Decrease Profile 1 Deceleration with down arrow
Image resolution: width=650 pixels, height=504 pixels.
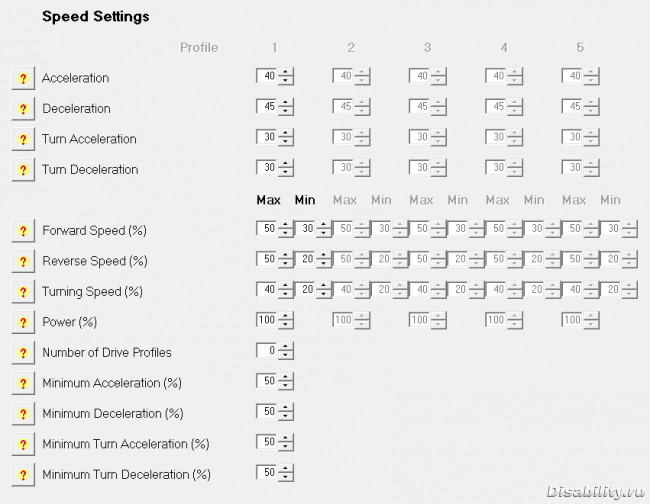coord(285,111)
